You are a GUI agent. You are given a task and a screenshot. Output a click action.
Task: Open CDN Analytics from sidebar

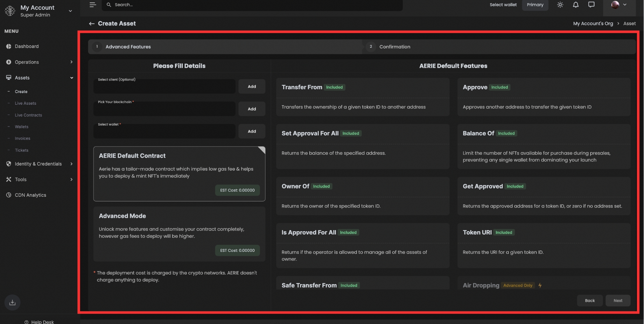[30, 195]
